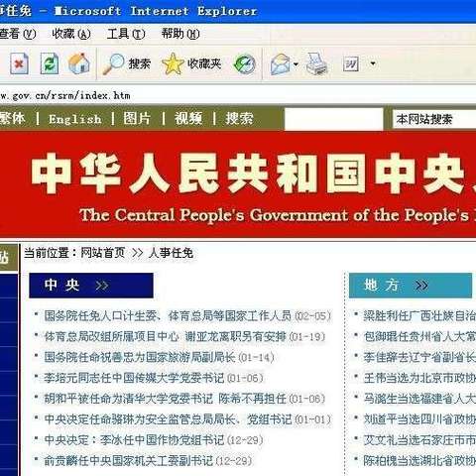
Task: Click the 网站首页 breadcrumb link
Action: [103, 253]
